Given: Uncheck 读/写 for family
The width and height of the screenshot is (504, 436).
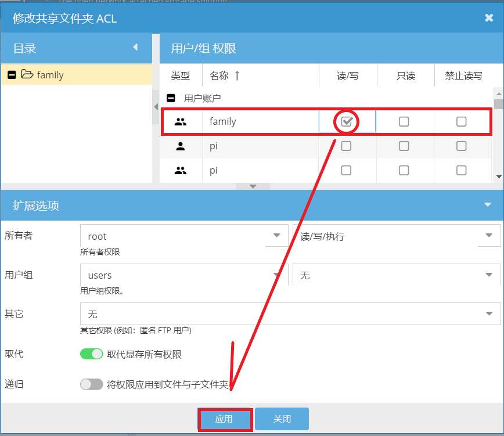Looking at the screenshot, I should tap(347, 121).
